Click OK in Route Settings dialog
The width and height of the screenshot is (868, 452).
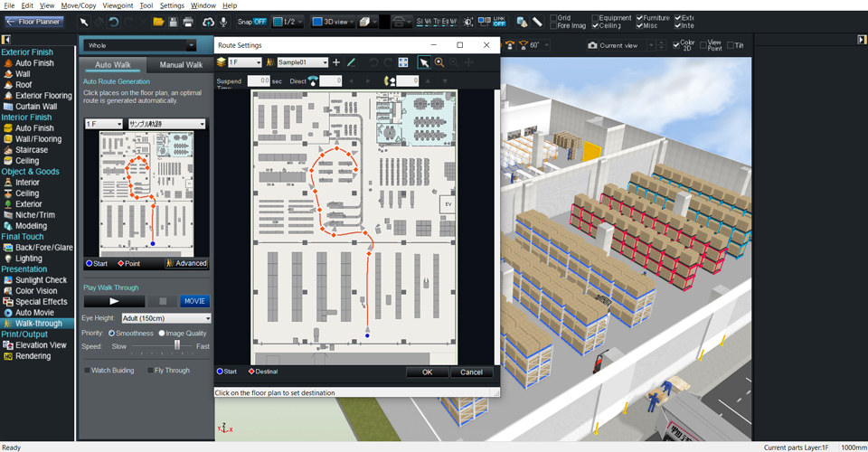point(427,372)
